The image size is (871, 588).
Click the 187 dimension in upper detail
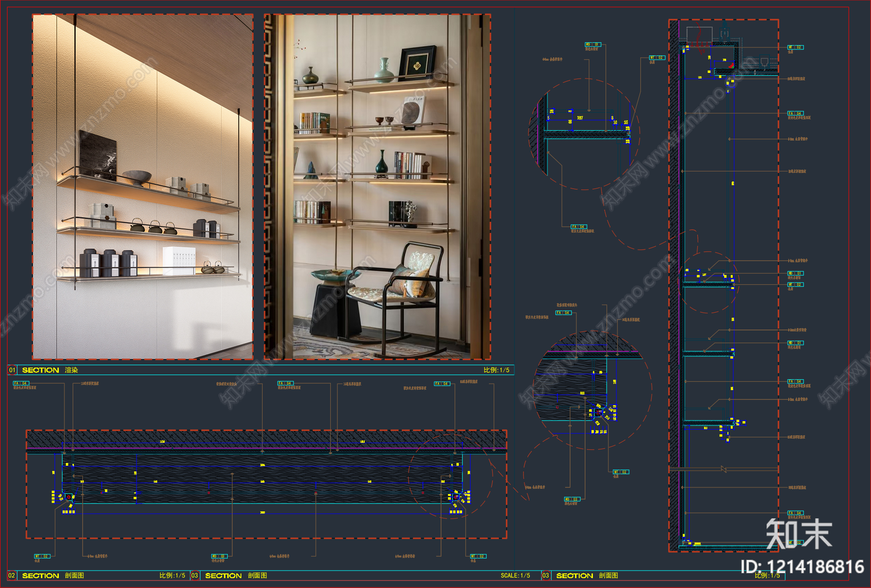pos(580,117)
